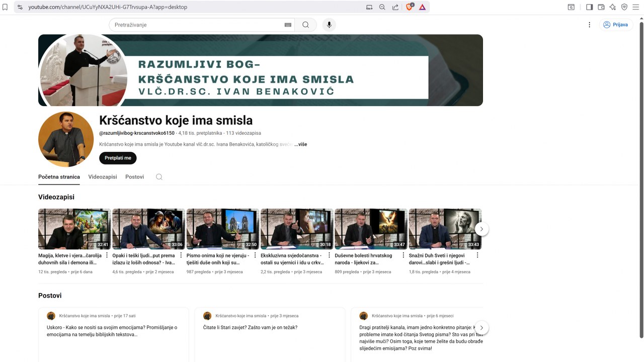
Task: Toggle the browser sidebar panel
Action: (x=589, y=7)
